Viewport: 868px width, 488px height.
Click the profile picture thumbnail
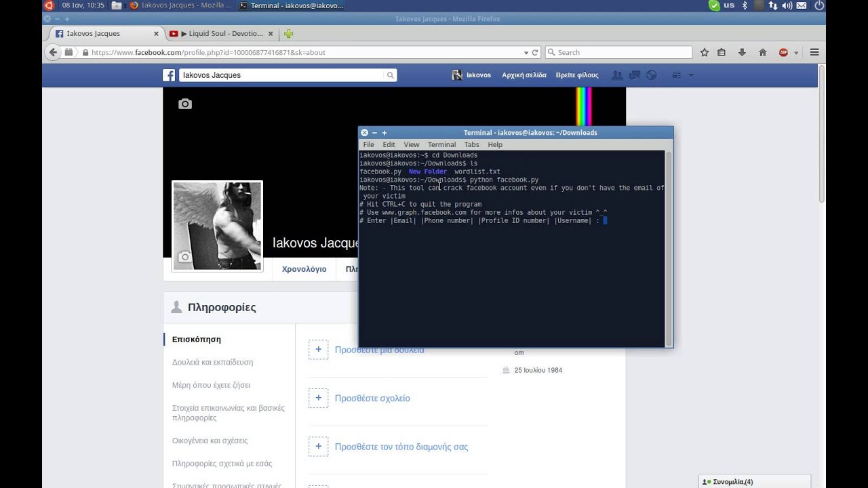[x=217, y=226]
